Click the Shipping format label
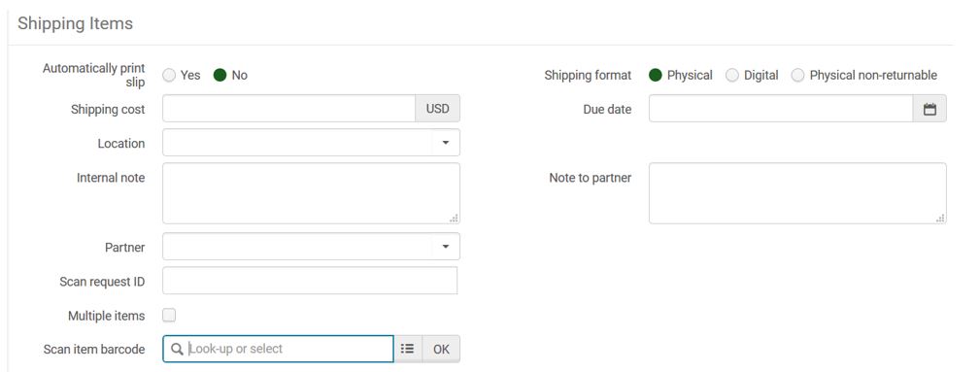Screen dimensions: 980x372 (x=589, y=75)
